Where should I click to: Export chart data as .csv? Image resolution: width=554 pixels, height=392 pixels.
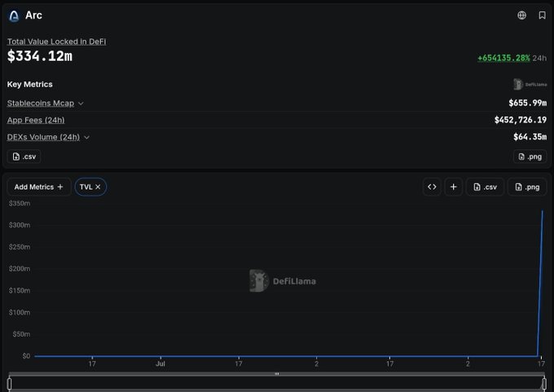(485, 187)
